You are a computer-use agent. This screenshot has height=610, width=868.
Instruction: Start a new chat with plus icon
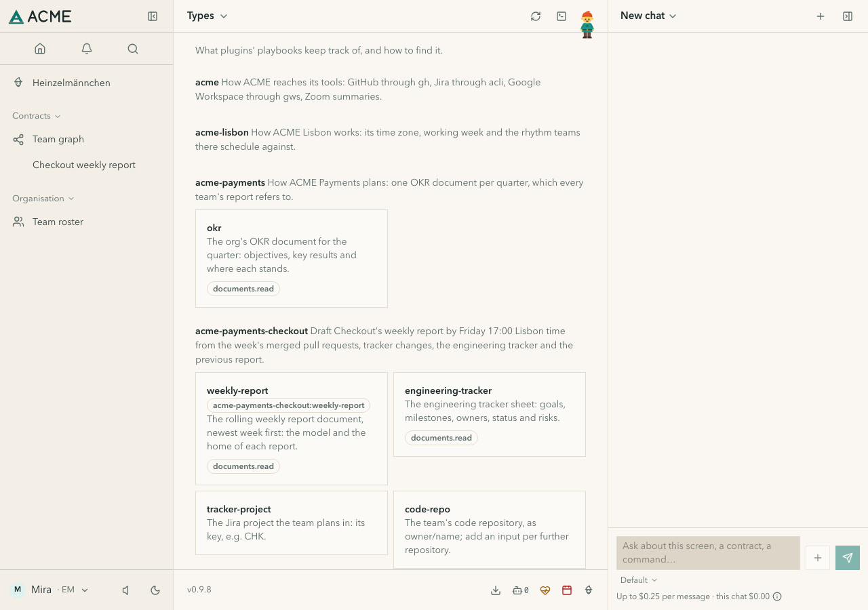click(821, 16)
